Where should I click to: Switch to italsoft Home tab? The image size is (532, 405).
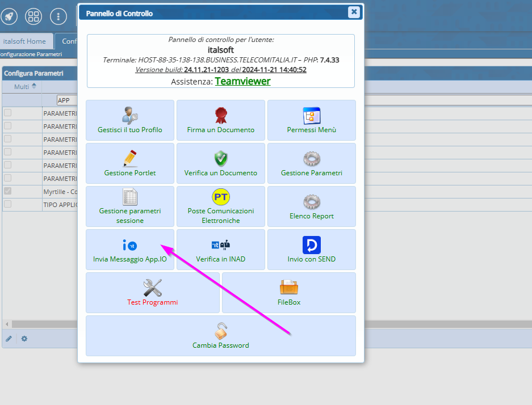point(24,41)
